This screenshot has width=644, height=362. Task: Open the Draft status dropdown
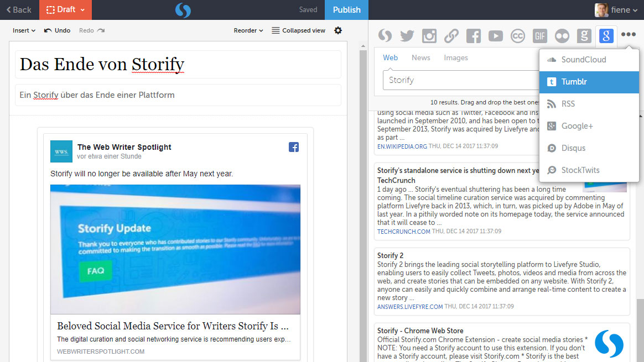(x=66, y=10)
